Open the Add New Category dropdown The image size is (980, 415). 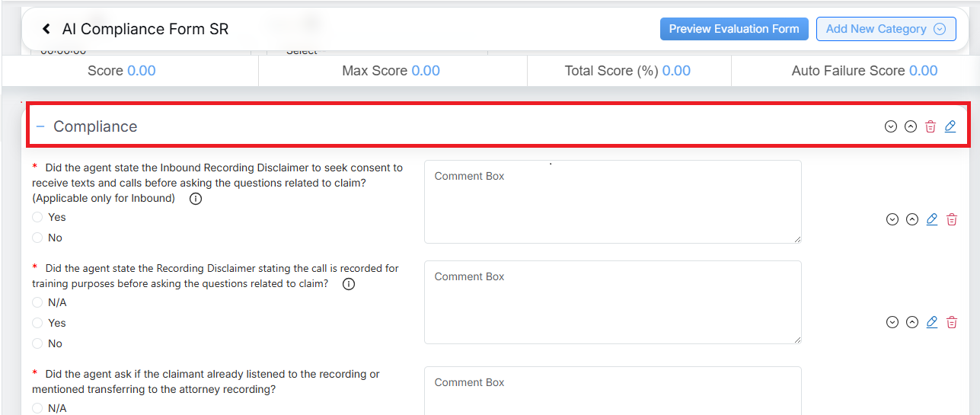886,29
